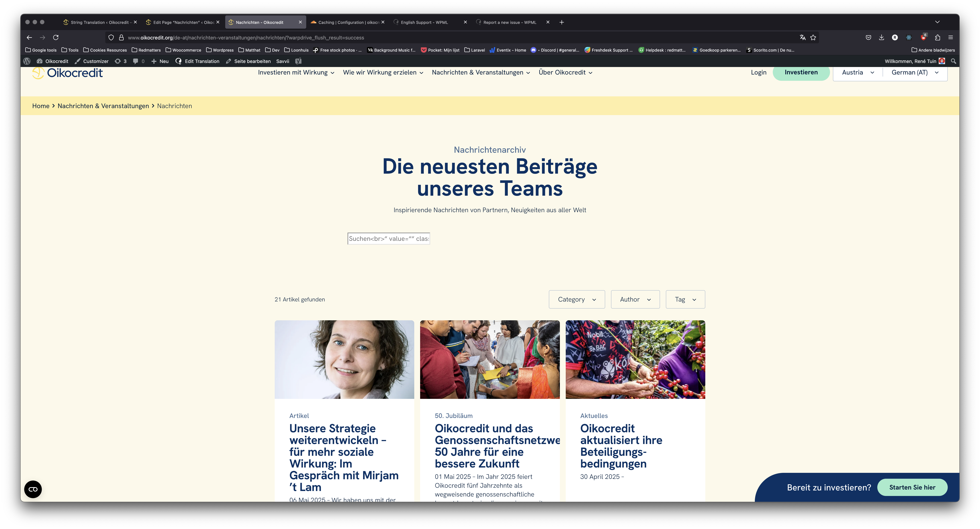Click the WordPress logo in admin bar
980x529 pixels.
click(x=27, y=61)
